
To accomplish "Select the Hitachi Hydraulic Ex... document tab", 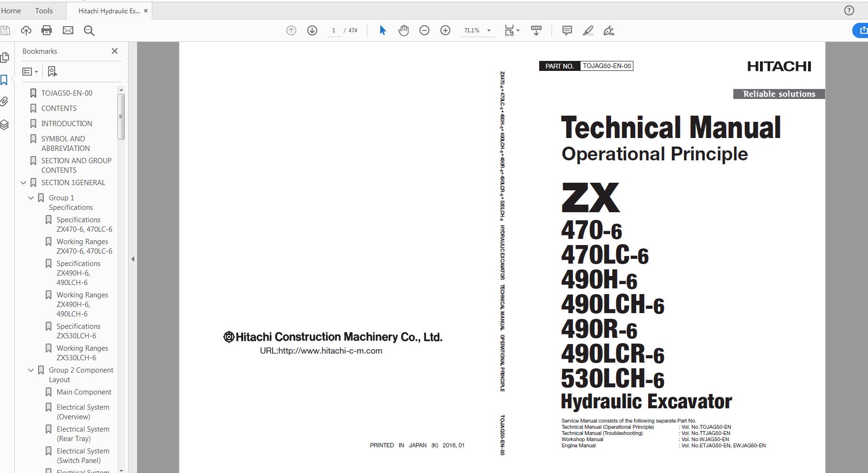I will tap(109, 11).
